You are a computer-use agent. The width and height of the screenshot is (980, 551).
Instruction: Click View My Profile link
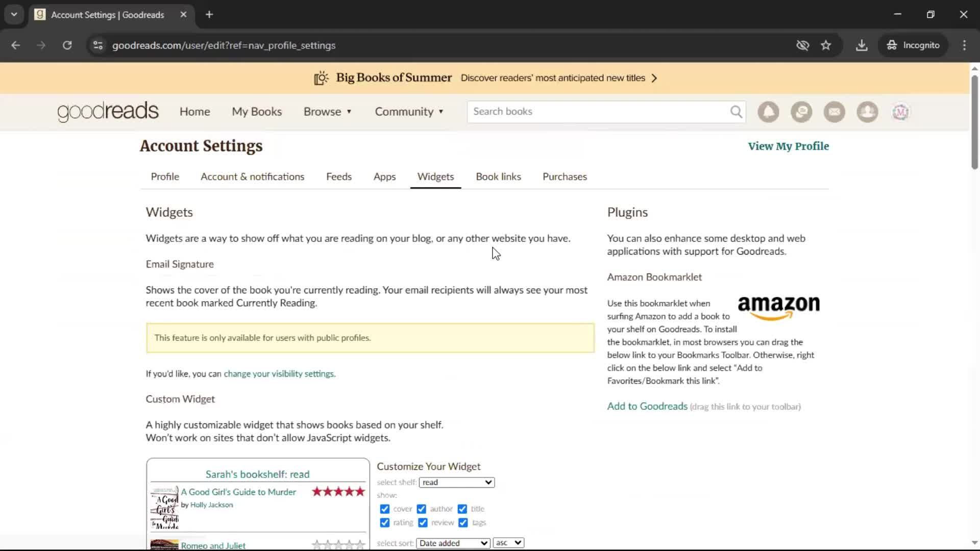[x=788, y=146]
